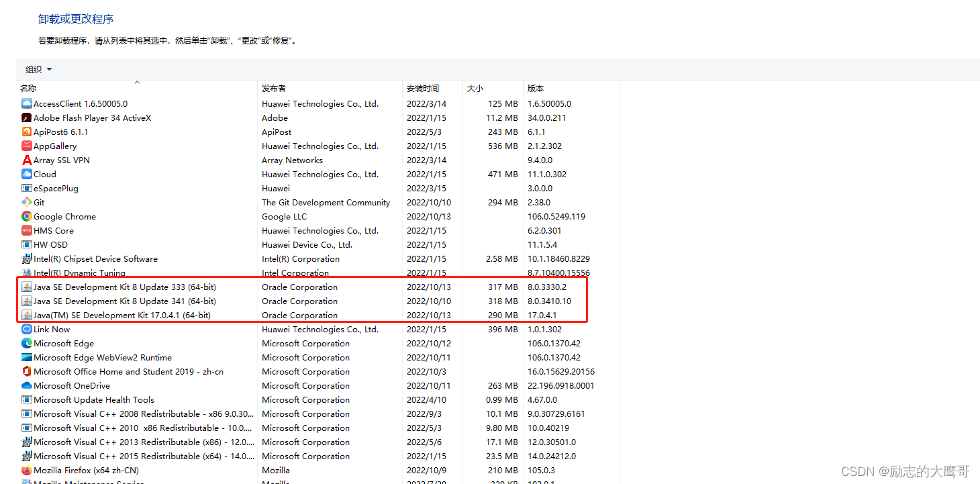Click size '317 MB' cell
980x484 pixels.
tap(503, 287)
